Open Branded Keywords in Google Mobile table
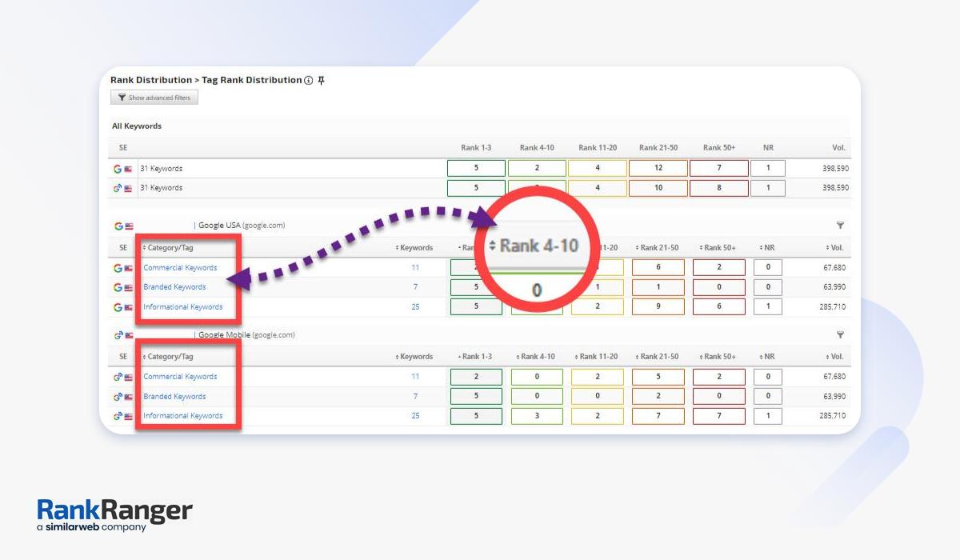 tap(174, 397)
